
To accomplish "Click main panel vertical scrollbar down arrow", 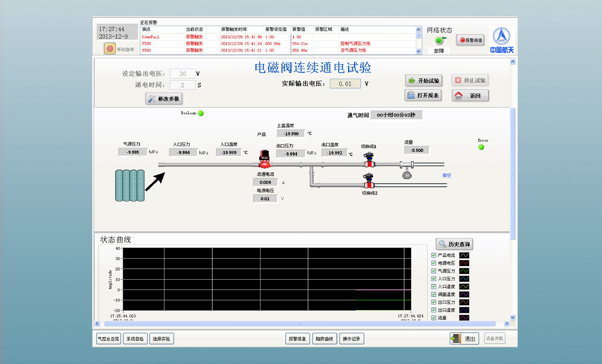I will coord(513,317).
